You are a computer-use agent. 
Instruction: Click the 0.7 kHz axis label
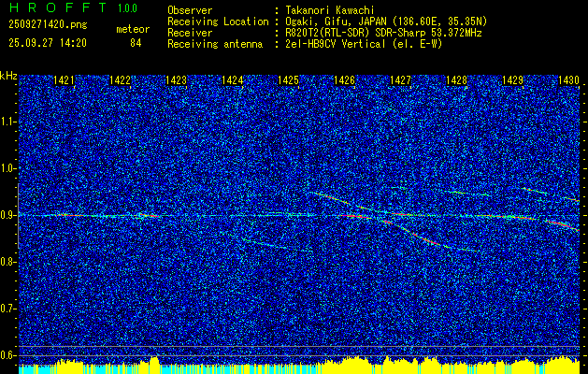click(8, 309)
